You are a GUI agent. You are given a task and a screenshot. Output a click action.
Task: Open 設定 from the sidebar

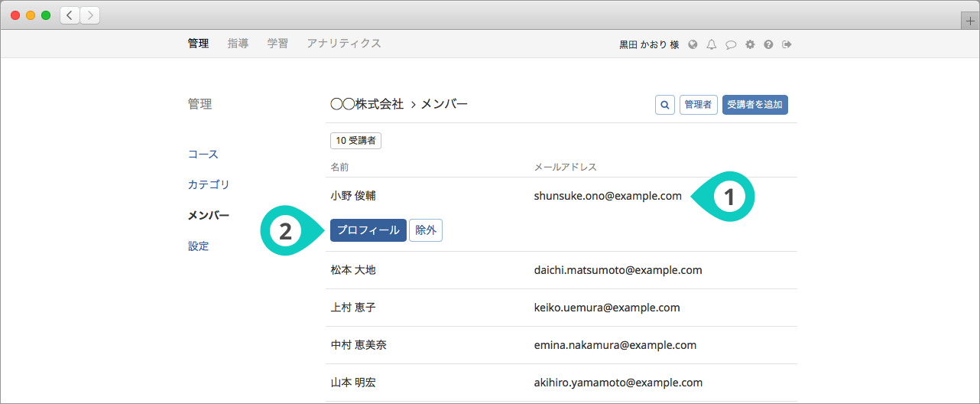(199, 246)
